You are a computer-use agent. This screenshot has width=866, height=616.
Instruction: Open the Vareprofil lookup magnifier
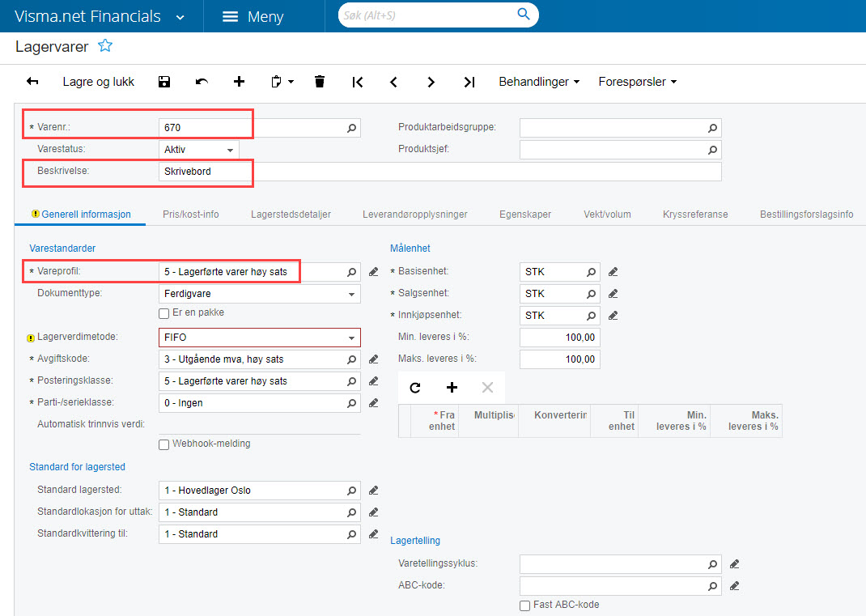point(352,272)
